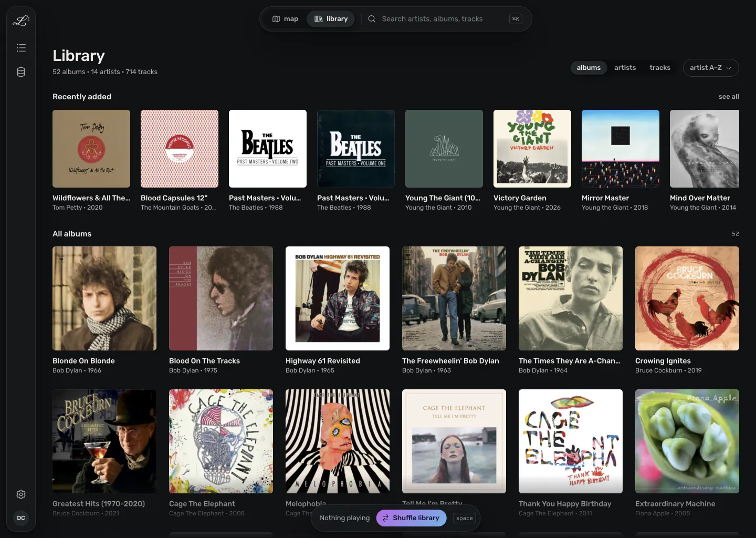Click the space shortcut key badge

pos(465,518)
